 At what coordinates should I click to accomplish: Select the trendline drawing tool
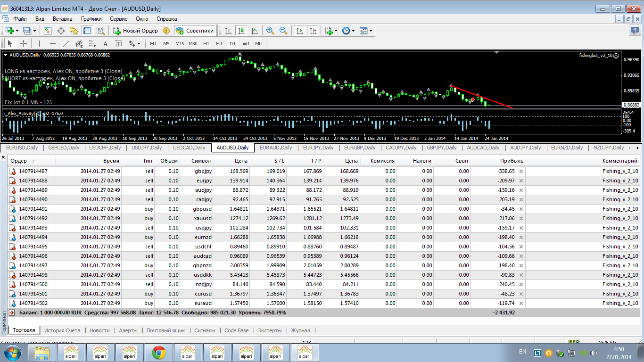[66, 43]
